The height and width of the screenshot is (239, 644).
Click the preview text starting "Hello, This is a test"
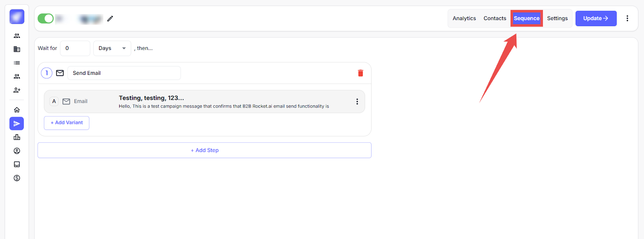224,106
